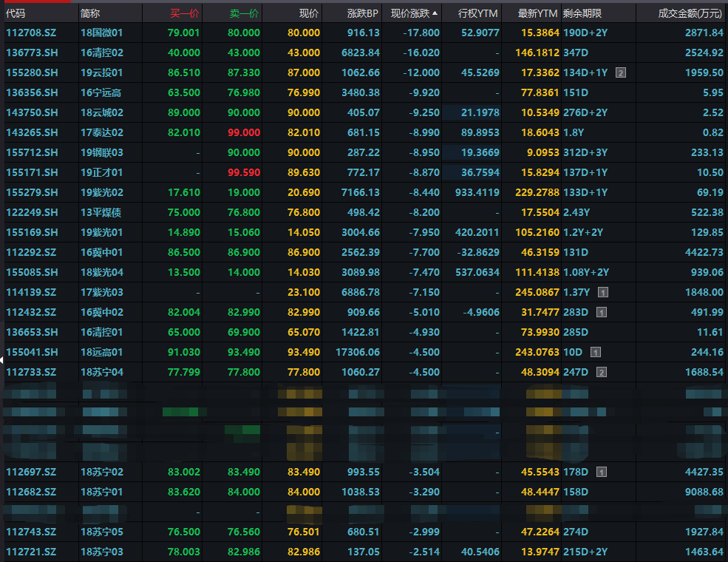Click turnover 4422.73 for 16冀中01
This screenshot has width=728, height=562.
704,253
